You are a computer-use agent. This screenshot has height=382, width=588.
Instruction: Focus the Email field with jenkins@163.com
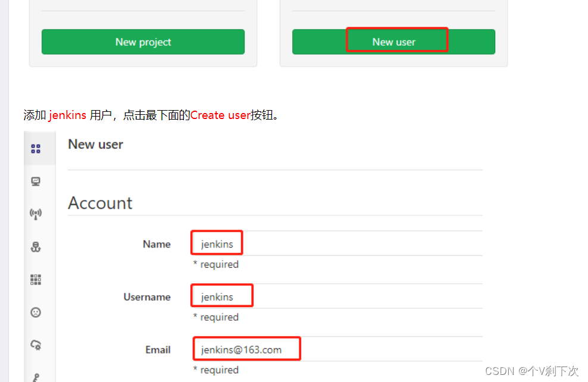(x=336, y=349)
